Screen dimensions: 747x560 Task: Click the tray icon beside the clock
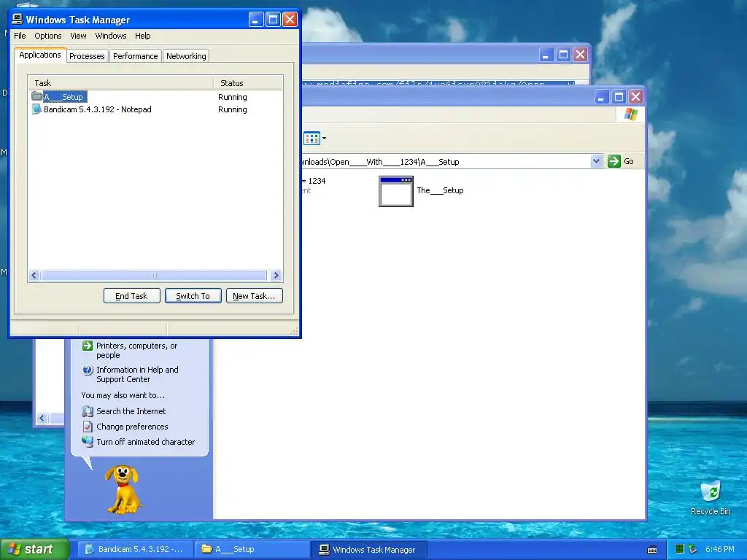(x=693, y=549)
